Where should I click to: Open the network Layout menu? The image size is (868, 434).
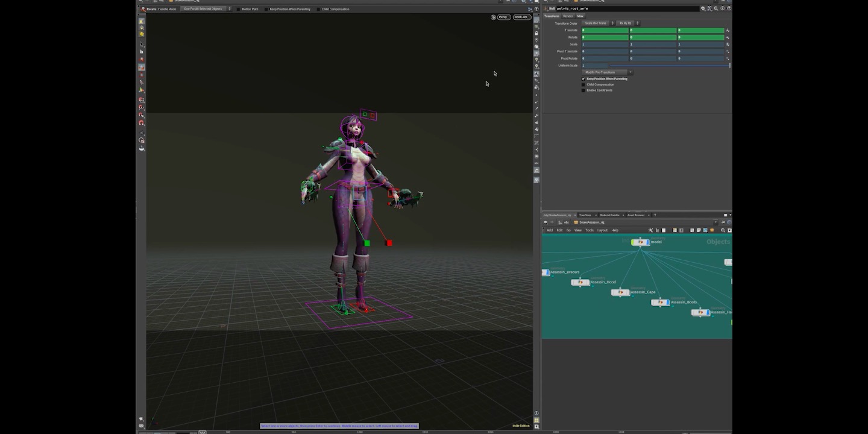602,230
